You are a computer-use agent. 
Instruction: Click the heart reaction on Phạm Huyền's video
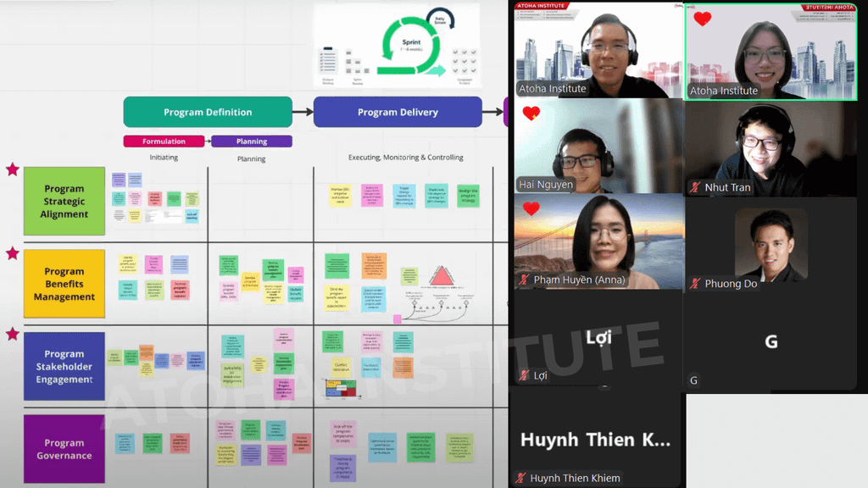click(x=531, y=208)
